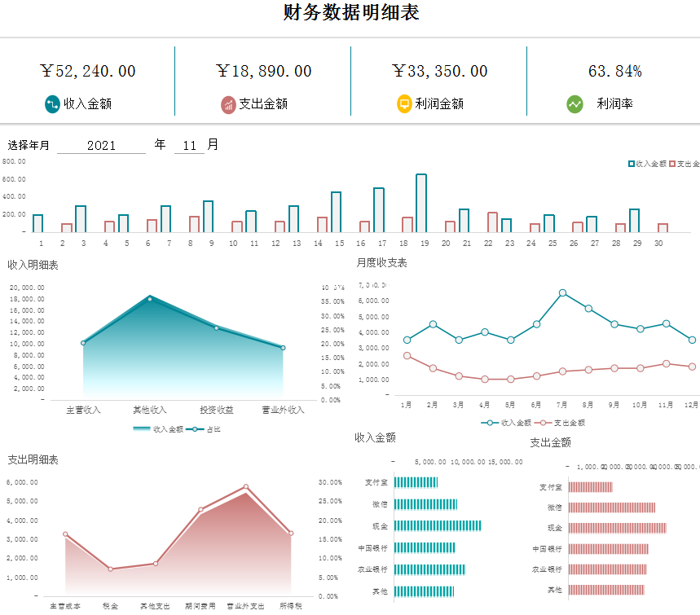
Task: Click the red 支出金额 icon
Action: (228, 104)
